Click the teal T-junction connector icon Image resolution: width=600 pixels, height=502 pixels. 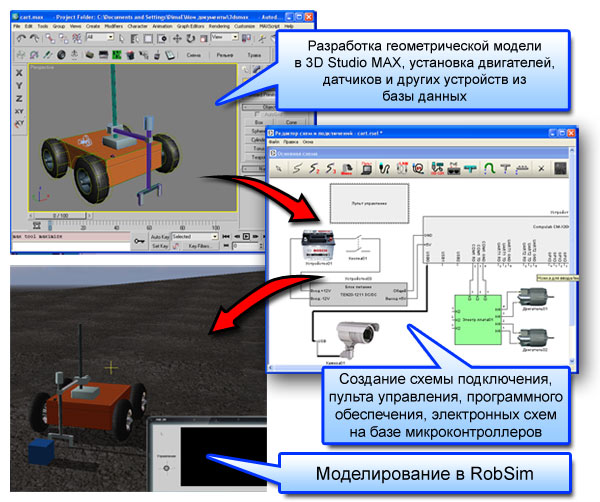(471, 168)
